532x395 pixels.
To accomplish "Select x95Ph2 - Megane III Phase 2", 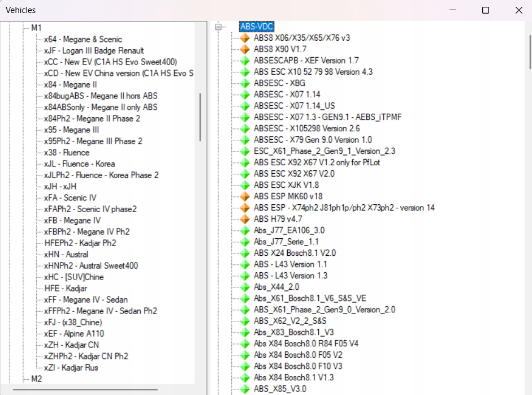I will [x=93, y=141].
